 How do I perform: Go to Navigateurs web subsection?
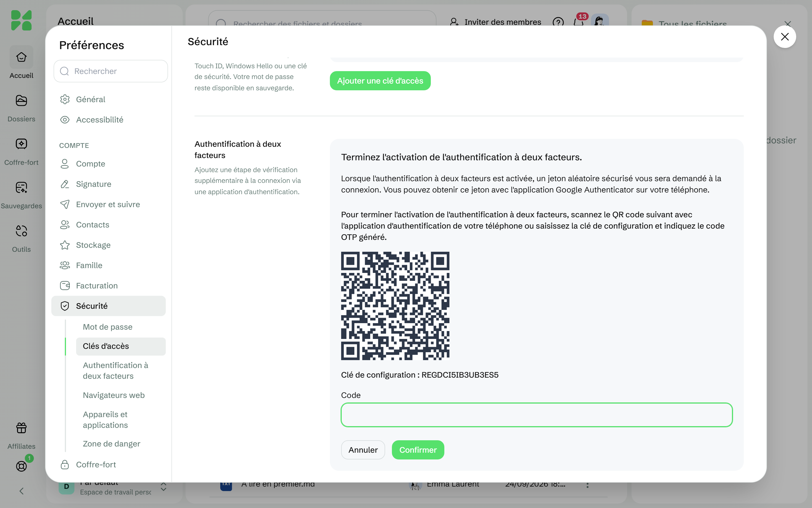click(x=121, y=395)
